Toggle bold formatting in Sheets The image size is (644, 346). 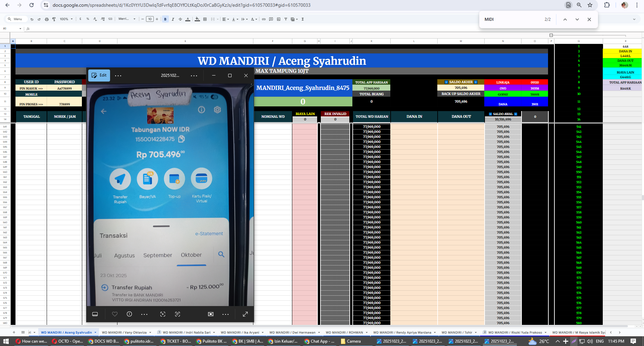coord(165,19)
